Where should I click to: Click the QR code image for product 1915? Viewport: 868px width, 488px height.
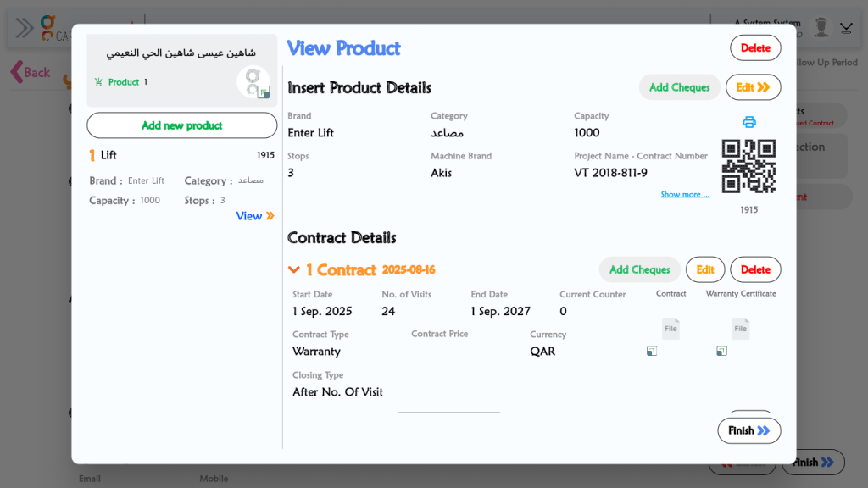click(x=748, y=166)
